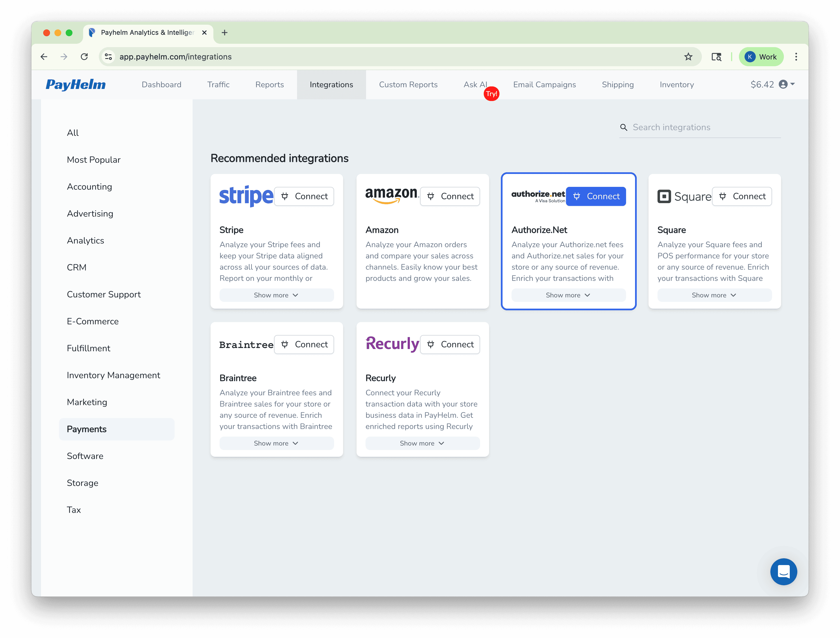The width and height of the screenshot is (840, 638).
Task: Expand Show more on the Stripe card
Action: 276,295
